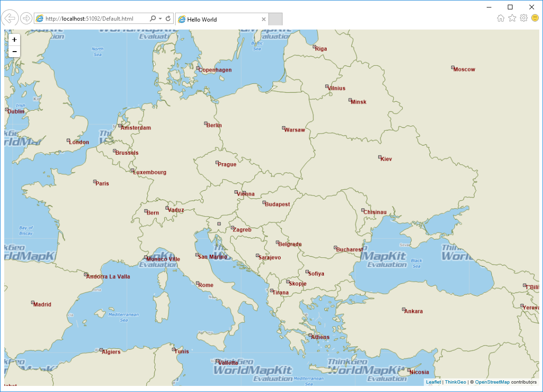
Task: Click the Kiev city label
Action: coord(386,159)
